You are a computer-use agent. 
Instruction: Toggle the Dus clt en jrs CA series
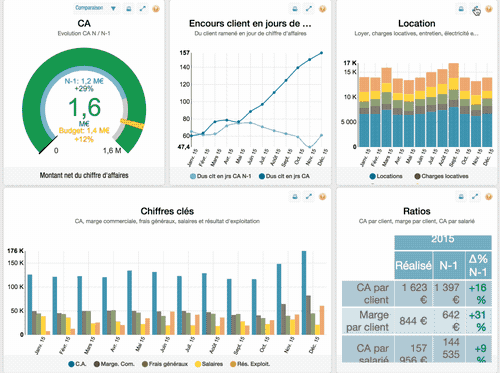click(284, 176)
